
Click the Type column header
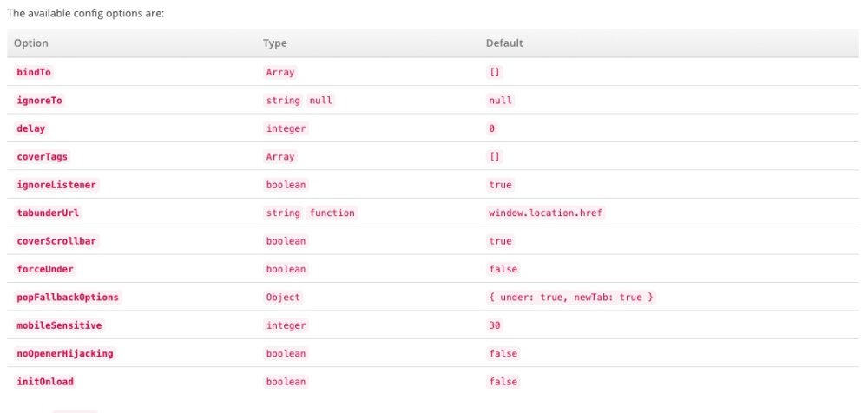[274, 43]
